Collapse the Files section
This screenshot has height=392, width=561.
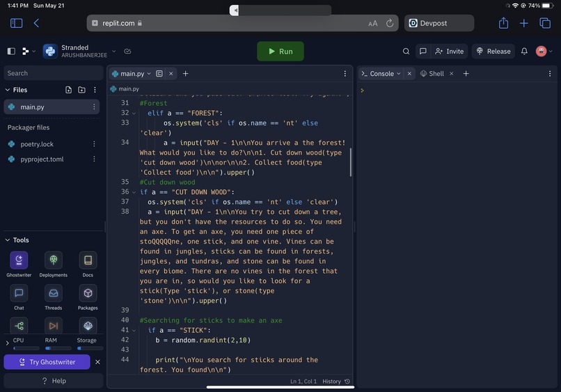coord(7,90)
